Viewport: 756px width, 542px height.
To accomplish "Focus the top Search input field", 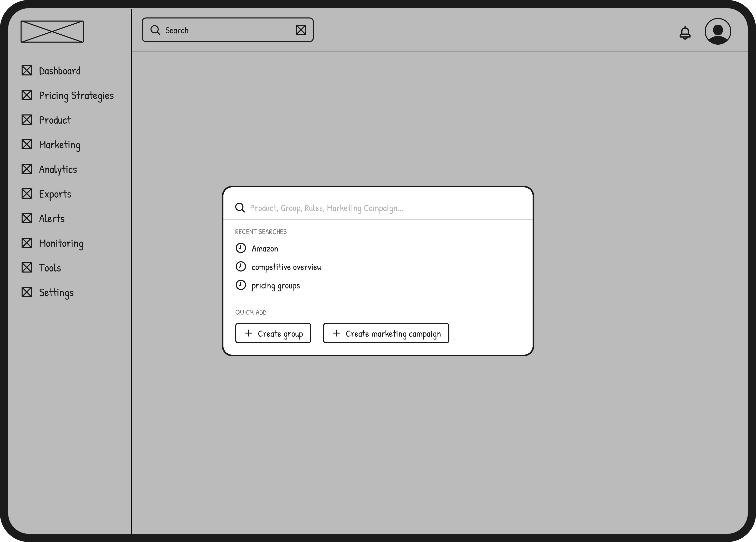I will tap(228, 30).
